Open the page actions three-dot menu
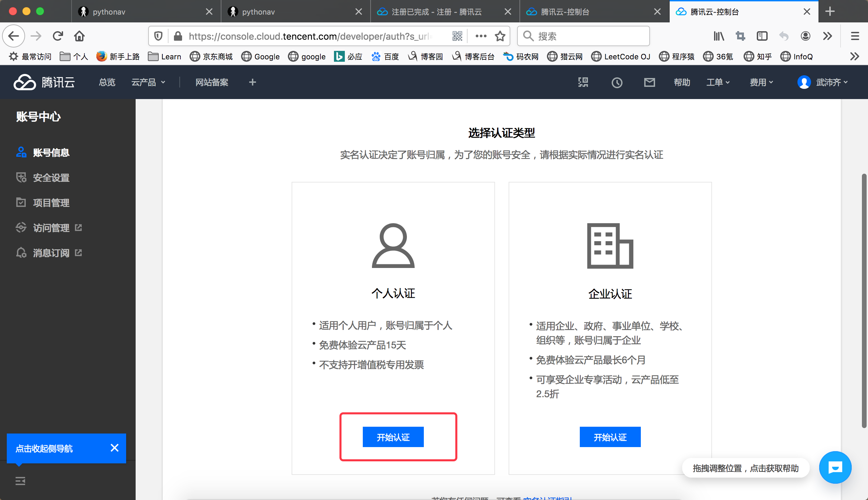This screenshot has height=500, width=868. pyautogui.click(x=481, y=36)
